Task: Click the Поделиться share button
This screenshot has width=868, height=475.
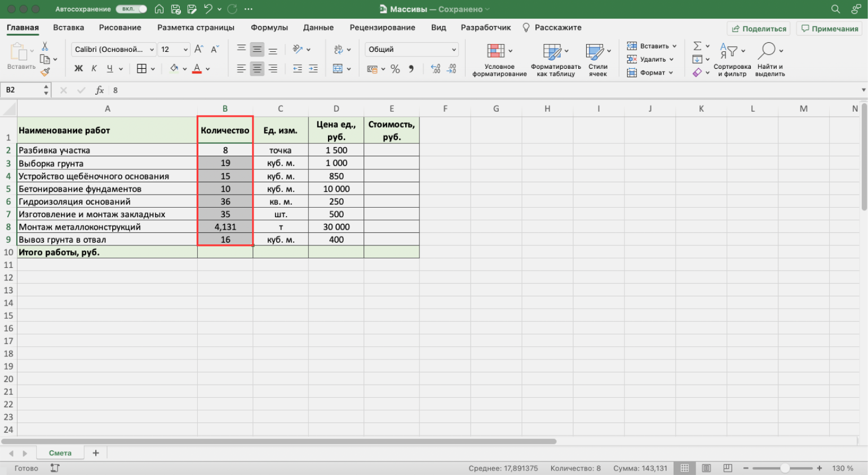Action: click(759, 29)
